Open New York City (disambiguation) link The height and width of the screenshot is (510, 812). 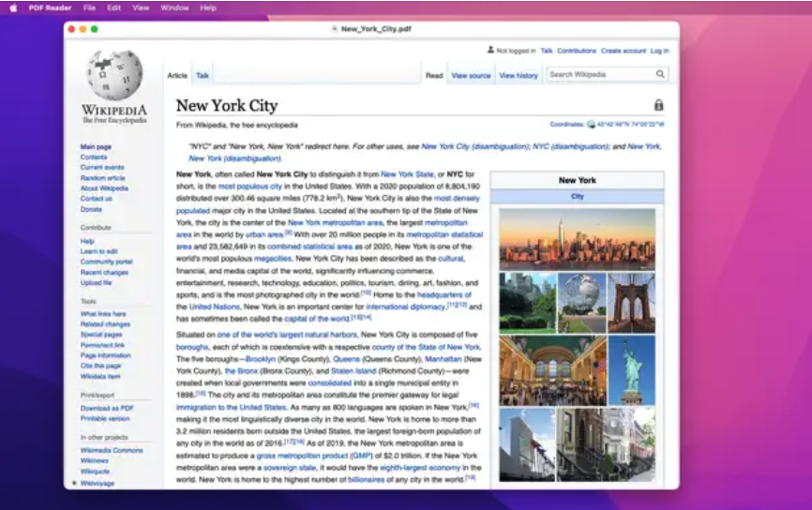click(x=474, y=146)
